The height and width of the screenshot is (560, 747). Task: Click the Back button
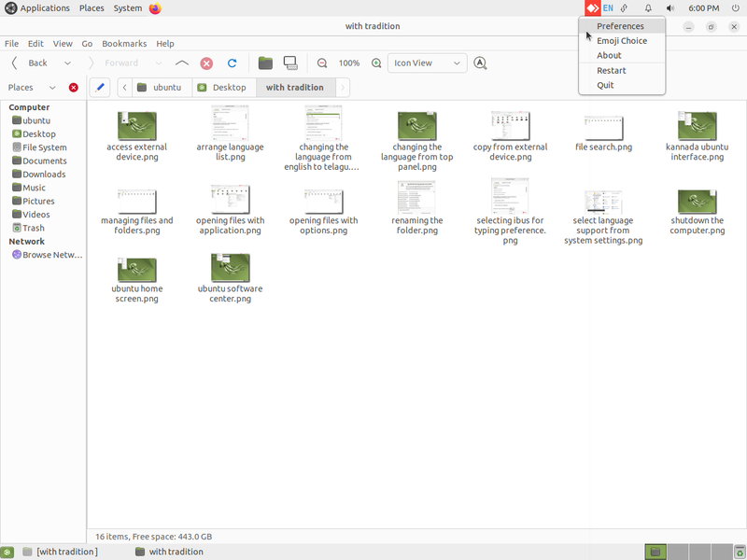31,63
